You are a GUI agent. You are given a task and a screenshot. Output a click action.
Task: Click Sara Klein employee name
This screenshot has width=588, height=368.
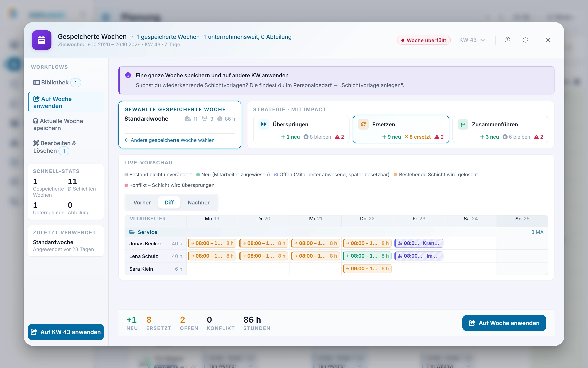click(141, 269)
